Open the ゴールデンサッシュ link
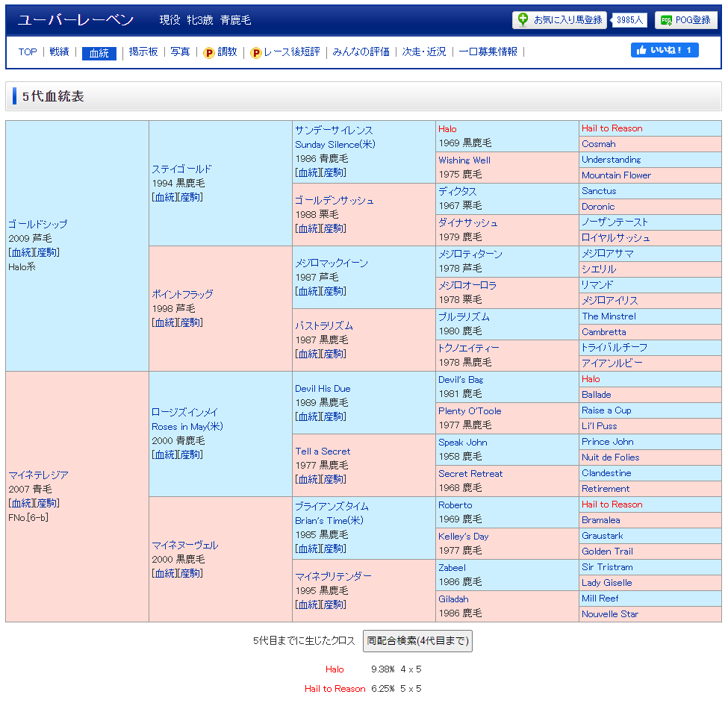This screenshot has width=728, height=703. click(x=335, y=201)
